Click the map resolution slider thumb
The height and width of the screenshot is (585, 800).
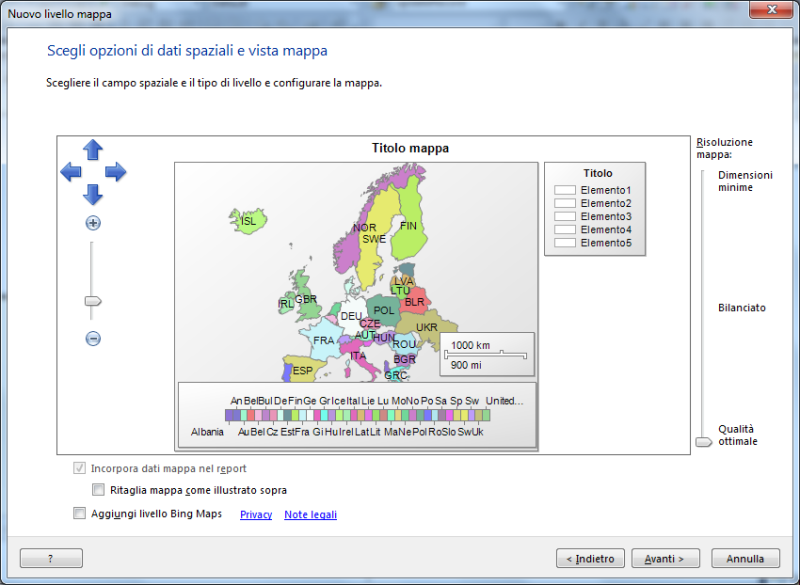(704, 442)
